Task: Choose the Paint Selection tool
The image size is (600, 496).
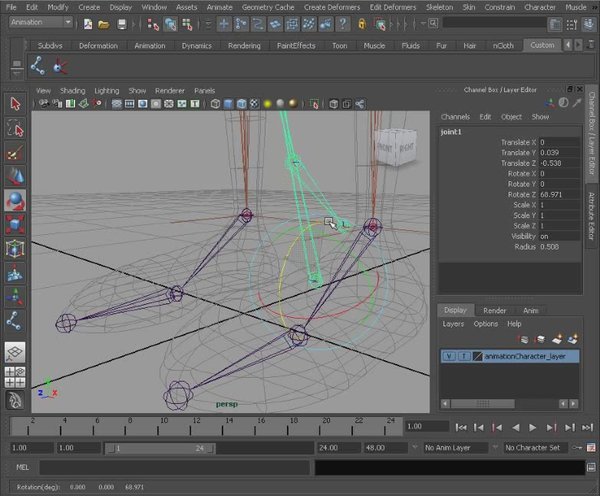Action: (15, 152)
